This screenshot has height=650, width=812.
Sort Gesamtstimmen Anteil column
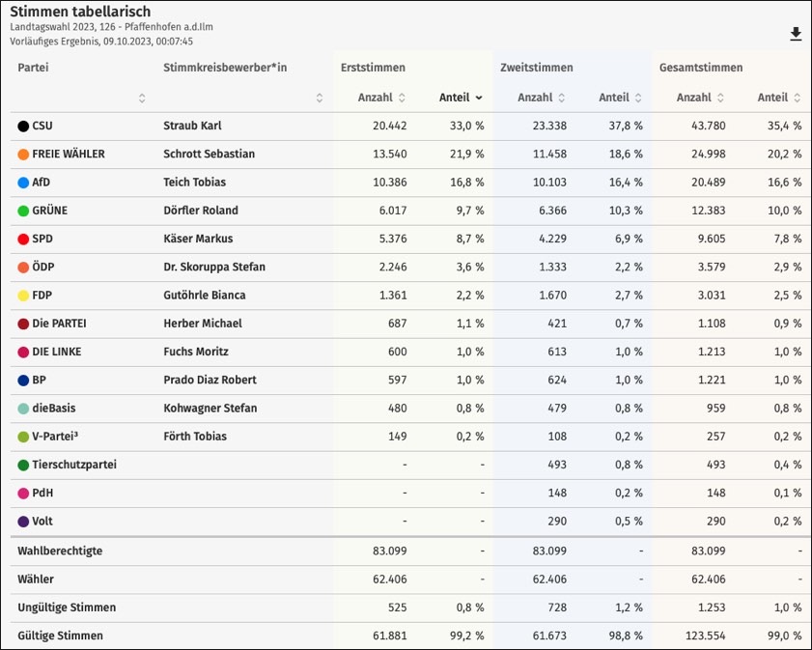pyautogui.click(x=798, y=98)
